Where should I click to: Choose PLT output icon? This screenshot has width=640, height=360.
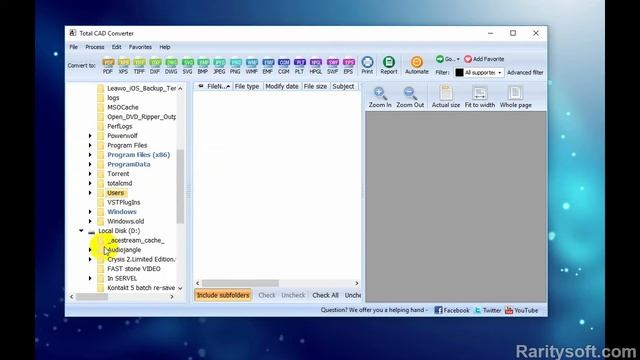pos(300,65)
